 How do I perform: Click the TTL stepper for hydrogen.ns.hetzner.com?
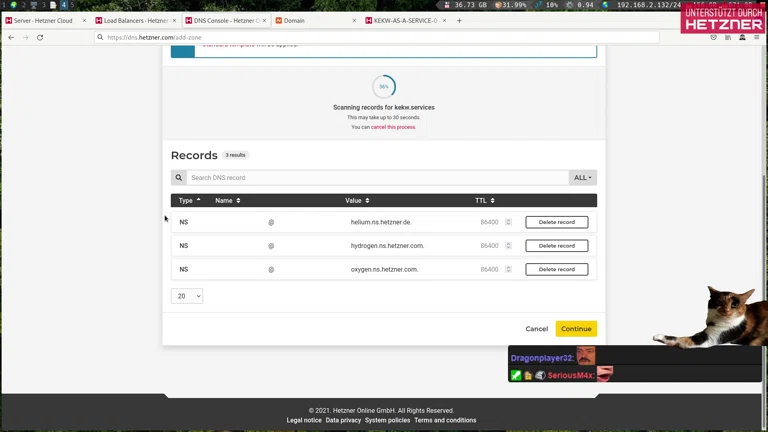click(x=508, y=245)
